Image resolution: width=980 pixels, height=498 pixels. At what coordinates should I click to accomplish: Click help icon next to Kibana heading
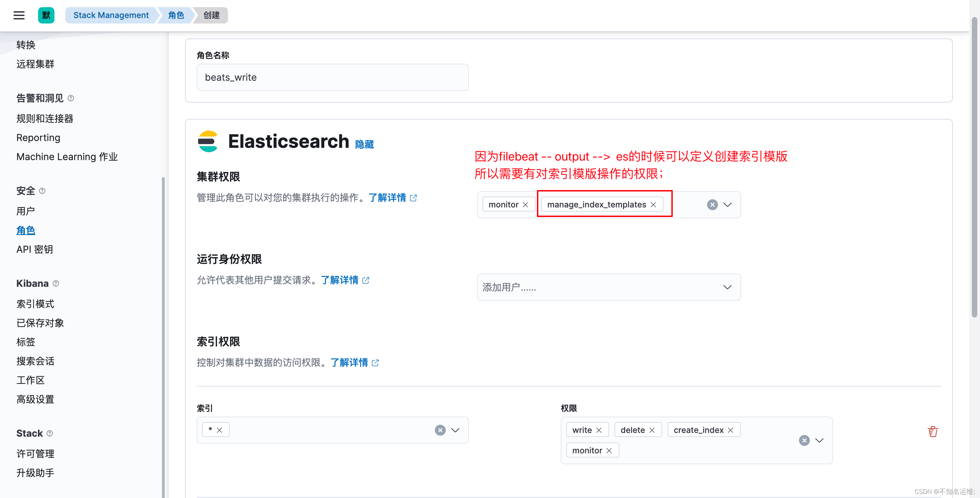coord(56,283)
